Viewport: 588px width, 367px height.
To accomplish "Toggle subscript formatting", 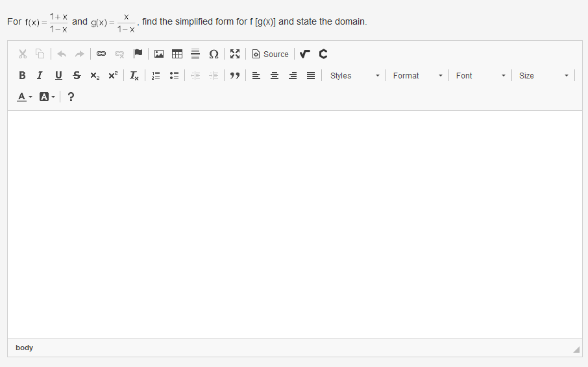I will pos(95,76).
